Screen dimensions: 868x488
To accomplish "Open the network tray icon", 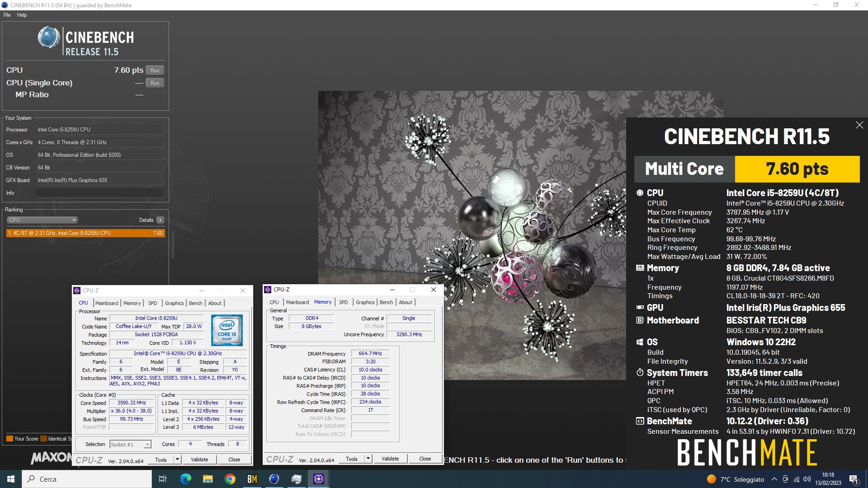I will [x=796, y=479].
